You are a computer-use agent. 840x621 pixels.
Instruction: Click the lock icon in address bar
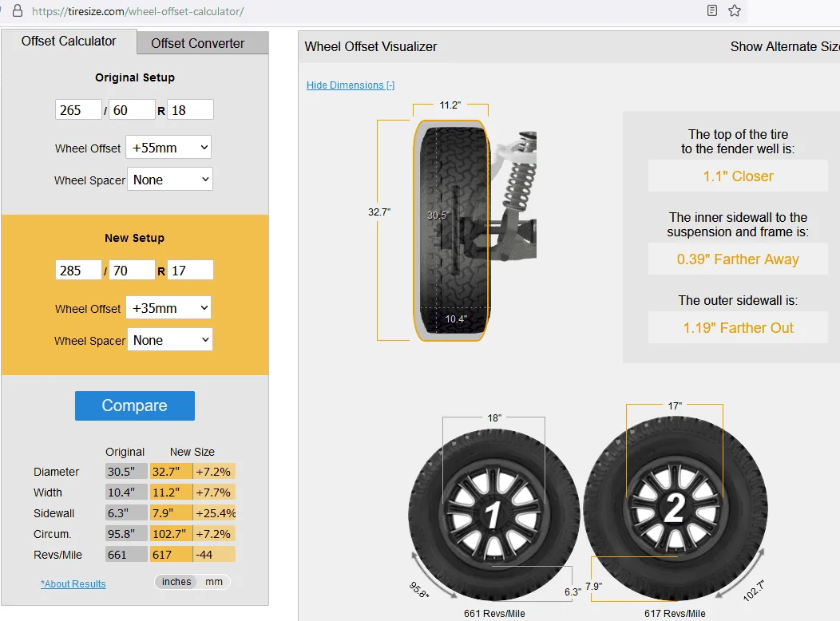pyautogui.click(x=18, y=10)
